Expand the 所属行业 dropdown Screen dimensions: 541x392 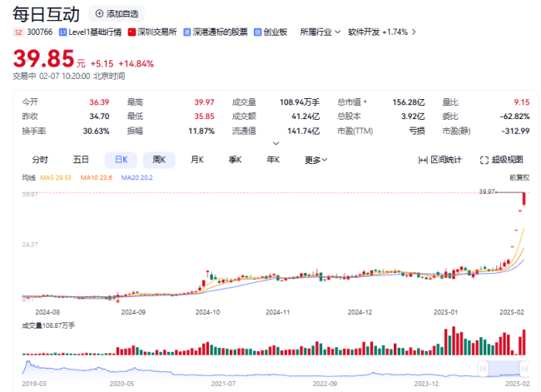click(x=320, y=32)
